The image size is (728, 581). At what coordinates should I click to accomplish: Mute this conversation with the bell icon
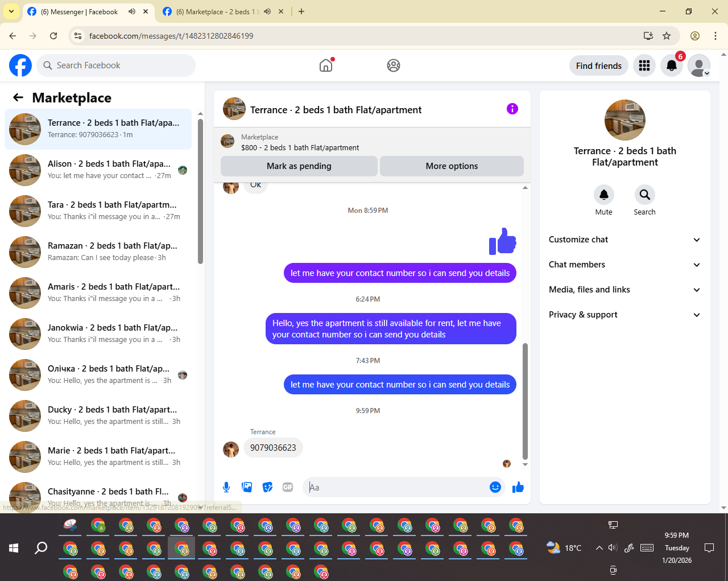pyautogui.click(x=604, y=195)
